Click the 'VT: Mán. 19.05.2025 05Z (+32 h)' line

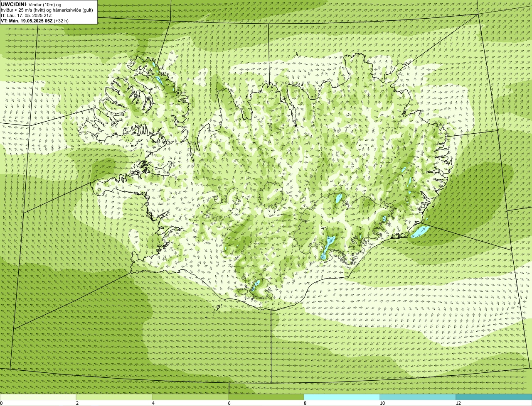(35, 20)
